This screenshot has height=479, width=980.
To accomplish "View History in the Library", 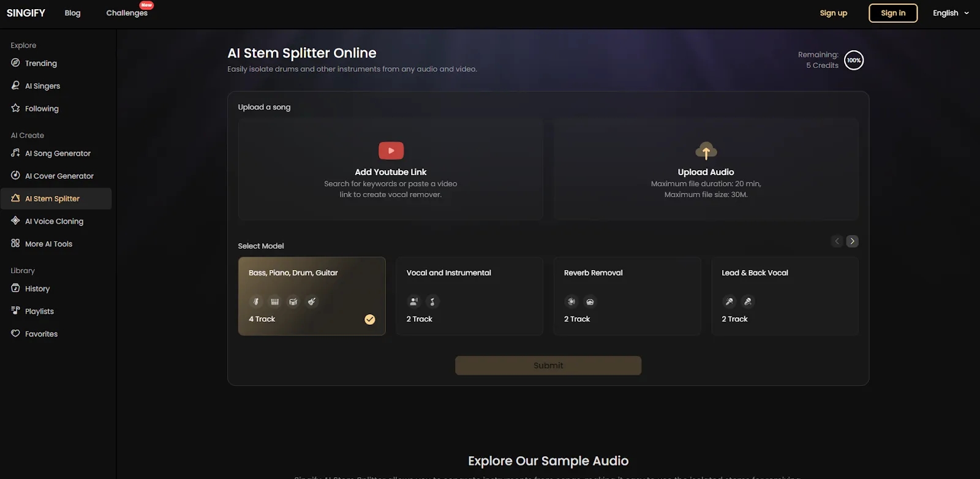I will (37, 289).
